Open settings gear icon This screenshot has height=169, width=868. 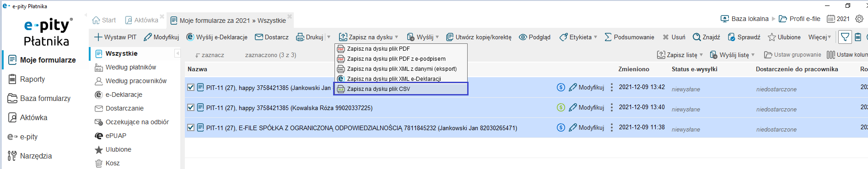pos(859,19)
